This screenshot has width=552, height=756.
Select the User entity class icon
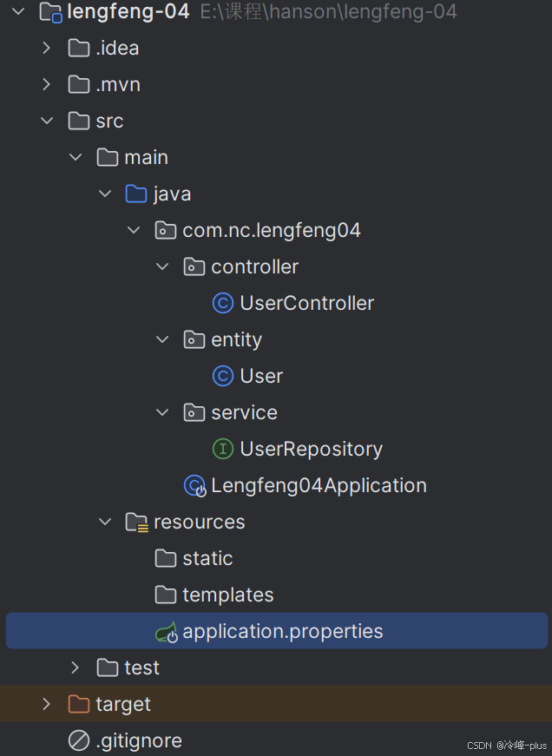coord(223,376)
